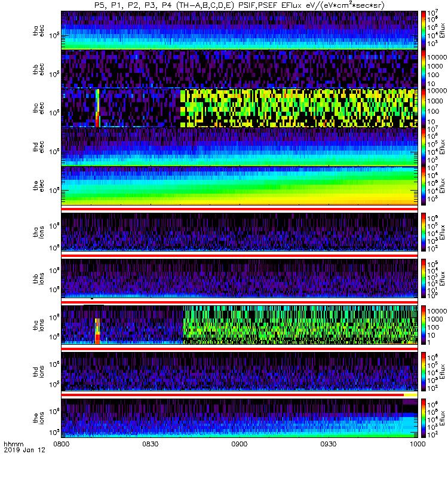Screen dimensions: 448x478
Task: Click the '10000' label on thc ions color bar
Action: click(437, 311)
